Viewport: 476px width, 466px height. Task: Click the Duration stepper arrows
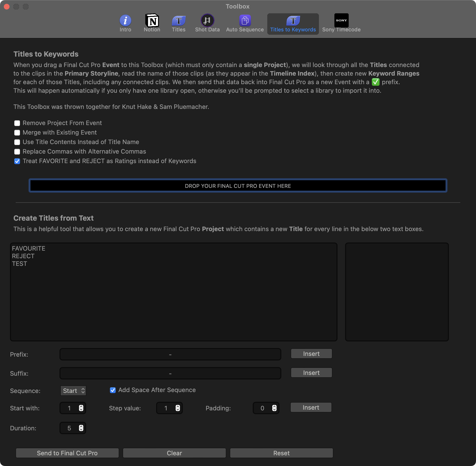[81, 428]
